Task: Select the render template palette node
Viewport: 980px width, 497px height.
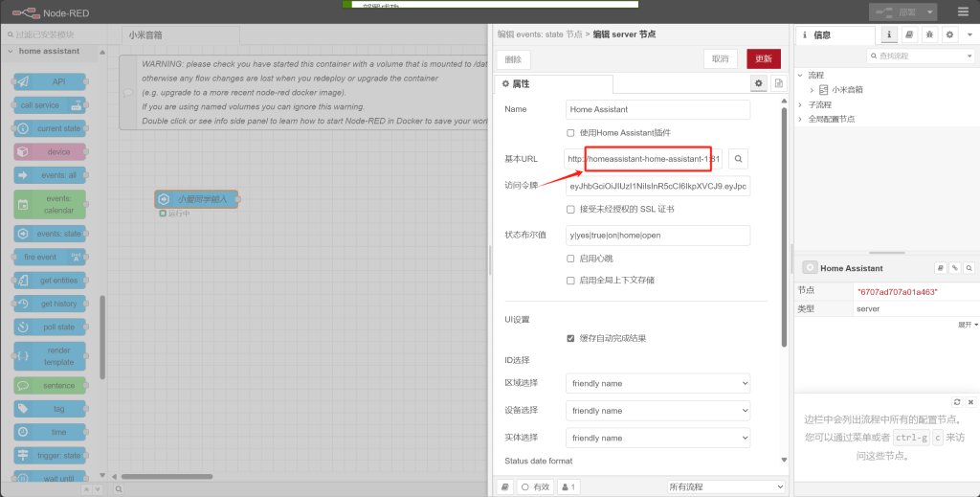Action: [50, 356]
